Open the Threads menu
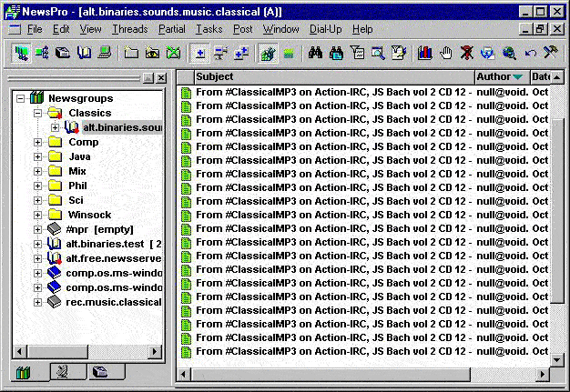The image size is (570, 392). [130, 29]
